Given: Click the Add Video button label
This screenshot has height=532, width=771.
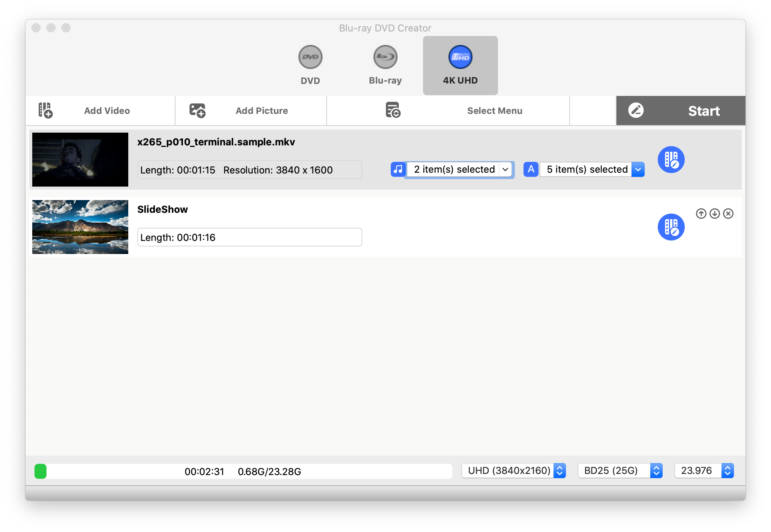Looking at the screenshot, I should pos(107,111).
